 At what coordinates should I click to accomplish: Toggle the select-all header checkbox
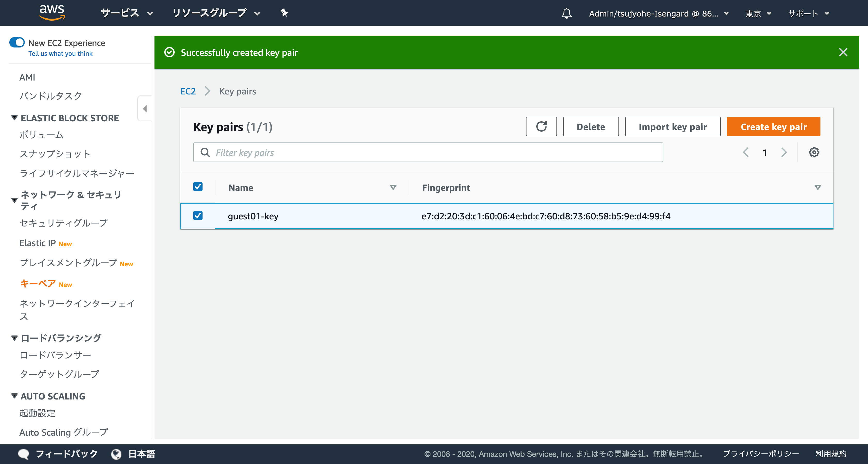click(x=198, y=187)
